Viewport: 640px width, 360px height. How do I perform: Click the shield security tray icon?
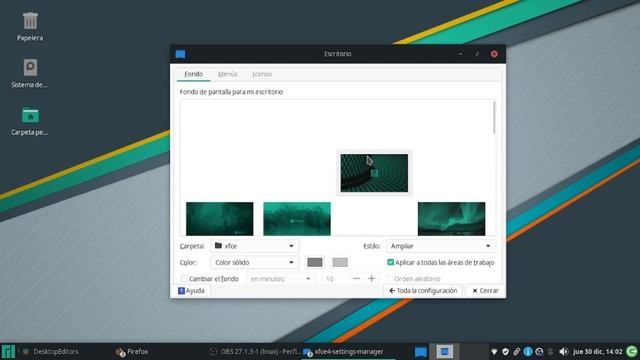click(x=505, y=351)
